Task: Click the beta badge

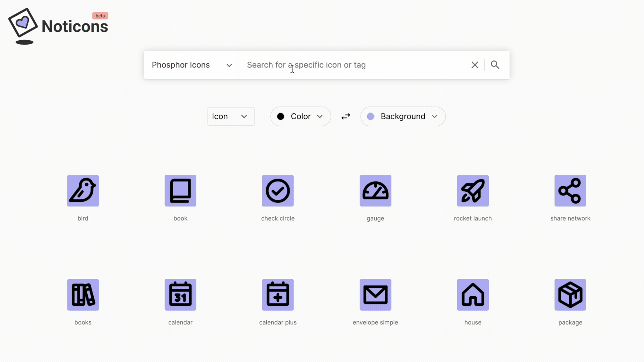Action: (100, 16)
